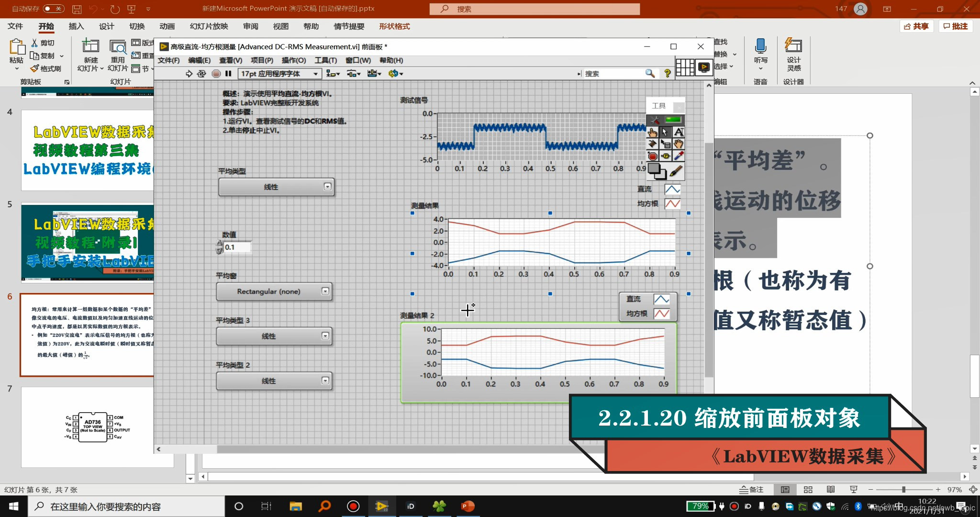
Task: Toggle Automatic Tool Selection green indicator
Action: point(673,120)
